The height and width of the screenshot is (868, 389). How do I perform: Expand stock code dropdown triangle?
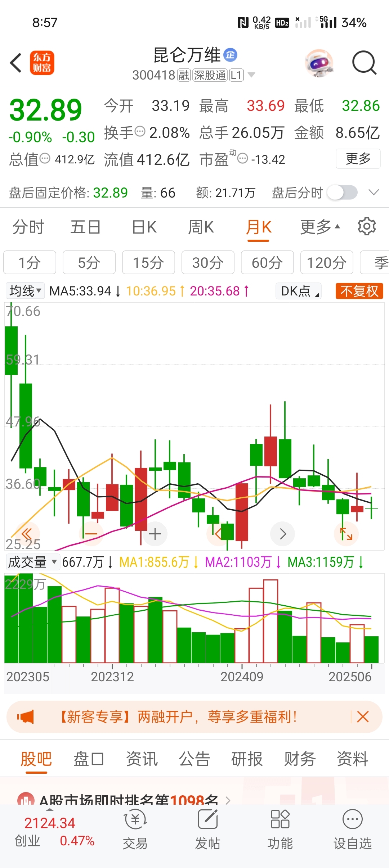tap(251, 75)
